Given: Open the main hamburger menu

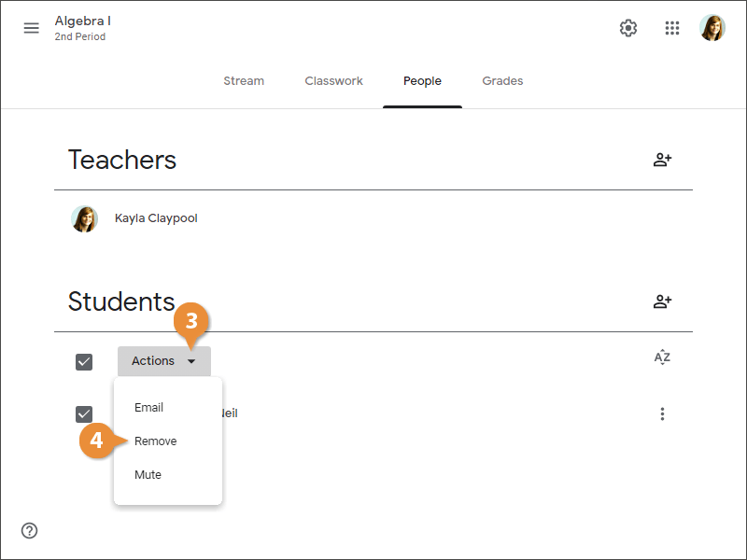Looking at the screenshot, I should click(x=32, y=28).
